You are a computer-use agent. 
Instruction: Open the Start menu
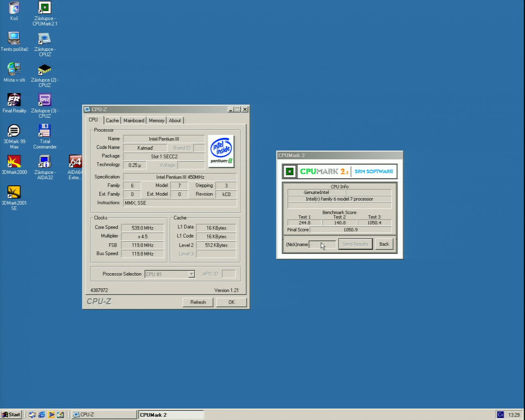pos(11,415)
